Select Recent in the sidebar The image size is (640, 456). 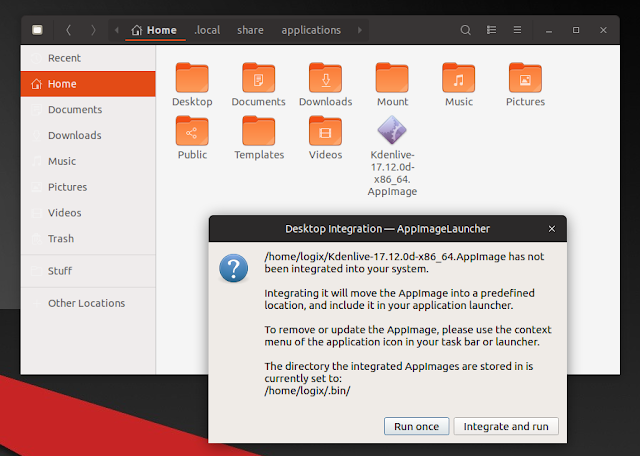click(x=65, y=58)
